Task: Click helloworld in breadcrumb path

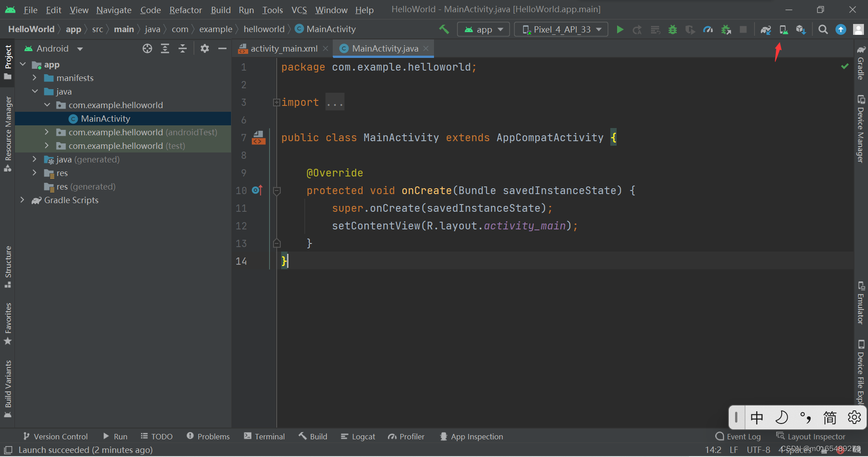Action: click(x=264, y=29)
